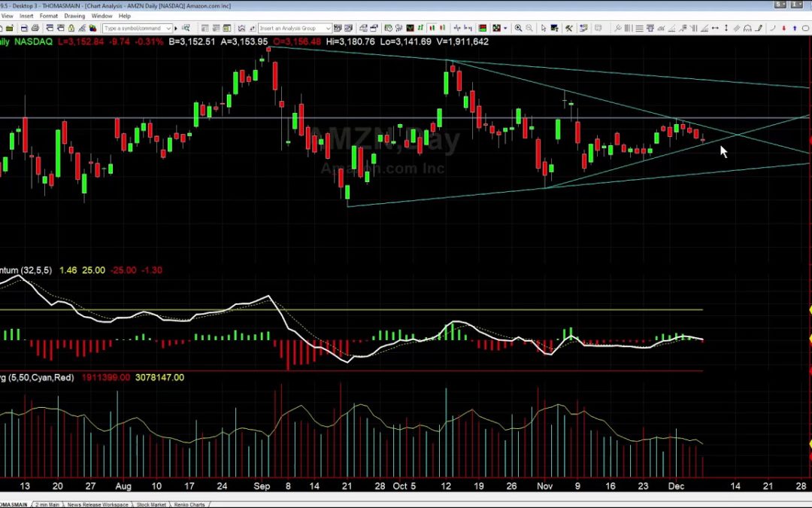Screen dimensions: 812x508
Task: Select the blue up arrow drawing tool
Action: 795,28
